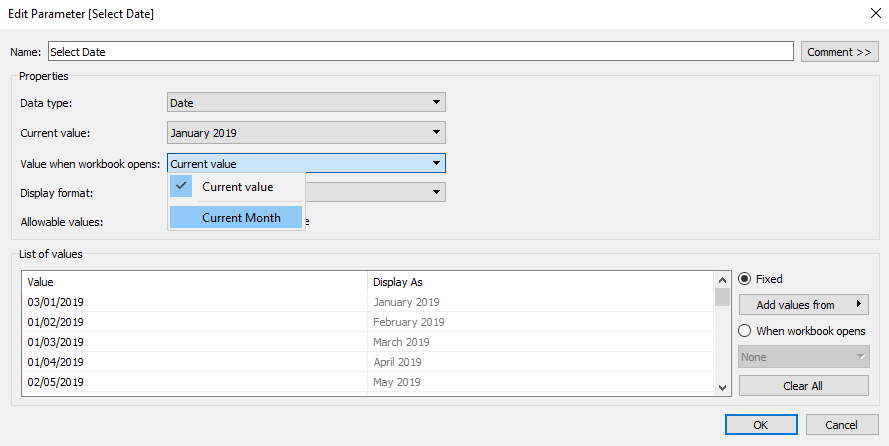Screen dimensions: 889x446
Task: Open the Display format dropdown arrow
Action: click(436, 193)
